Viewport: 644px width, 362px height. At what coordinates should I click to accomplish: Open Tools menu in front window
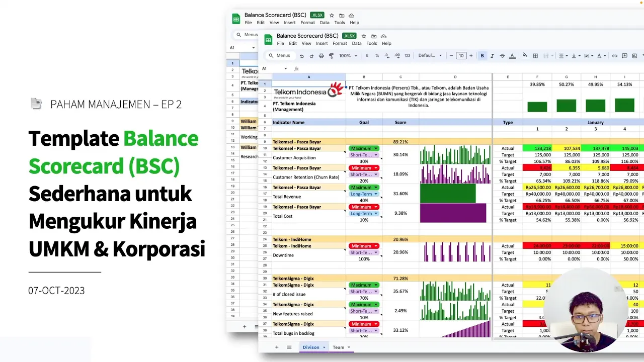372,44
